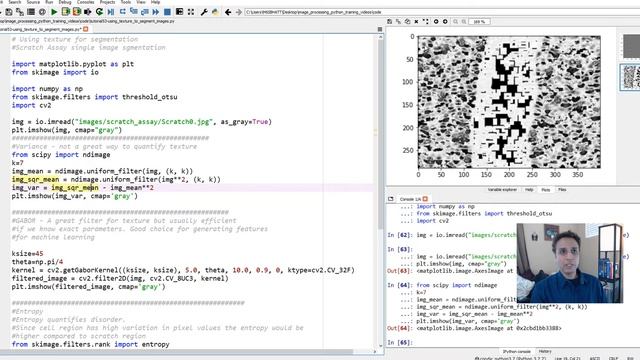Open the Debug menu
This screenshot has height=360, width=640.
[x=65, y=2]
